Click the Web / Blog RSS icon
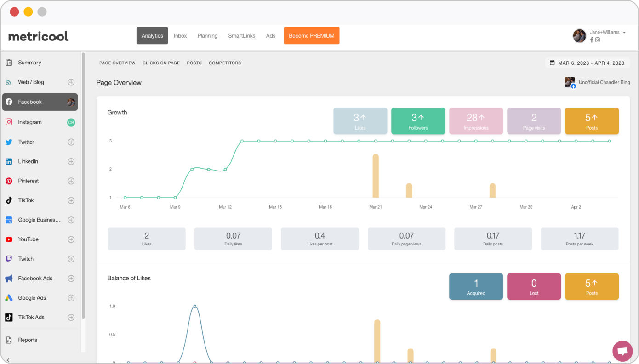The width and height of the screenshot is (639, 364). coord(9,82)
